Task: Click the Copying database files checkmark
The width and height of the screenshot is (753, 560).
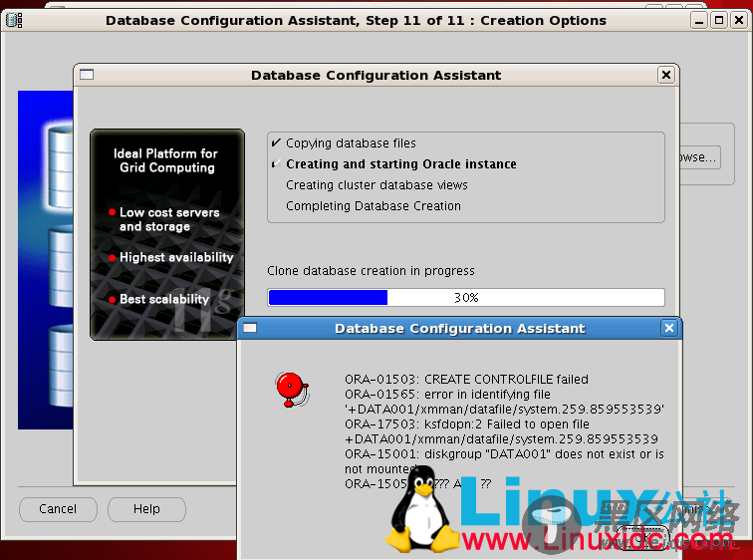Action: (x=276, y=142)
